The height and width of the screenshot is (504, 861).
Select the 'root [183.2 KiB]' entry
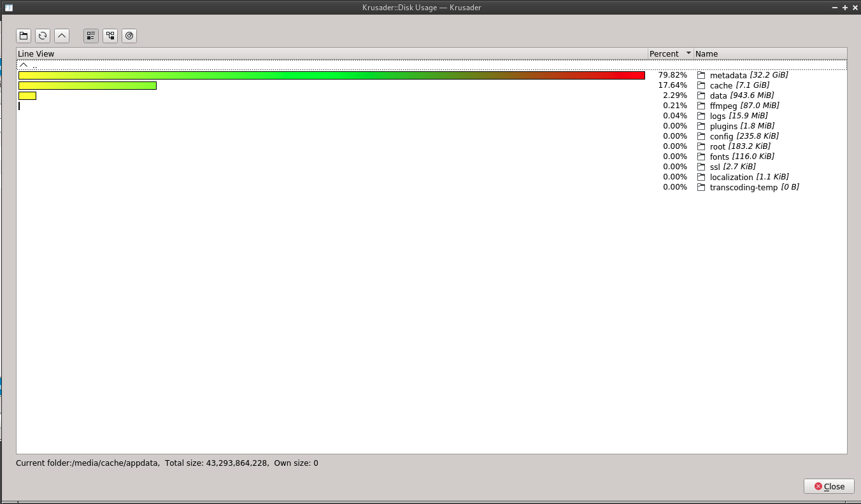pyautogui.click(x=742, y=146)
